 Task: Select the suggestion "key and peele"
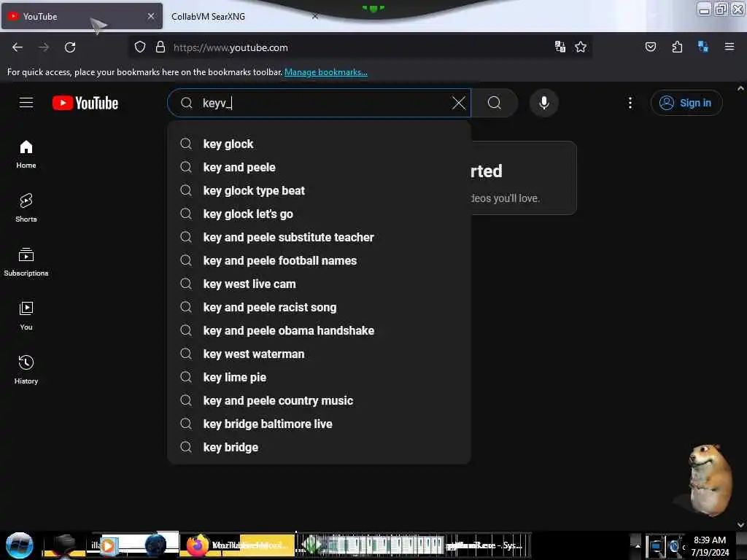pyautogui.click(x=319, y=167)
